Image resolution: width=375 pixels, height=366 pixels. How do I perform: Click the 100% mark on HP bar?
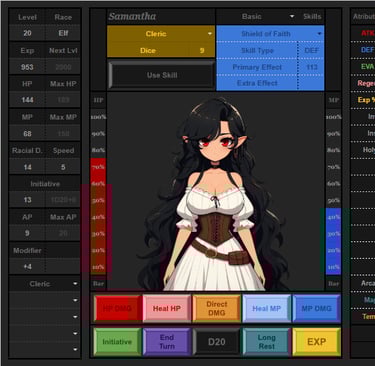click(x=98, y=117)
